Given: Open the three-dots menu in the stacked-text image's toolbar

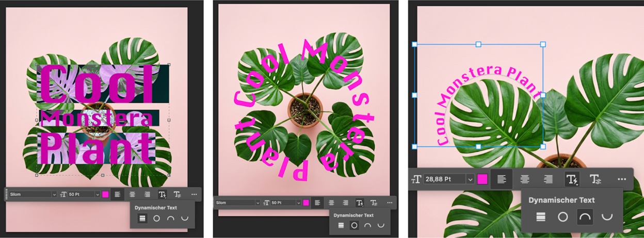Looking at the screenshot, I should (x=194, y=194).
